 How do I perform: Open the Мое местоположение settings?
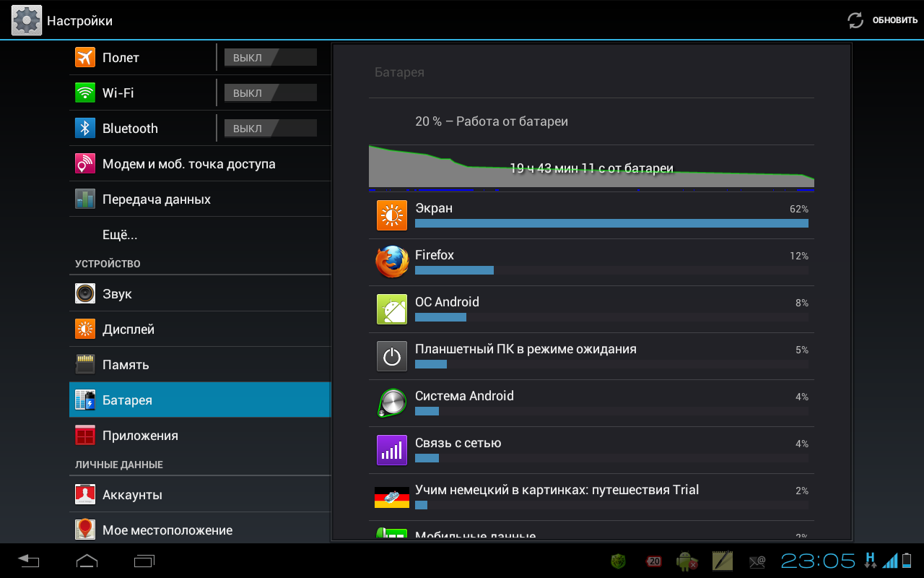[x=200, y=530]
